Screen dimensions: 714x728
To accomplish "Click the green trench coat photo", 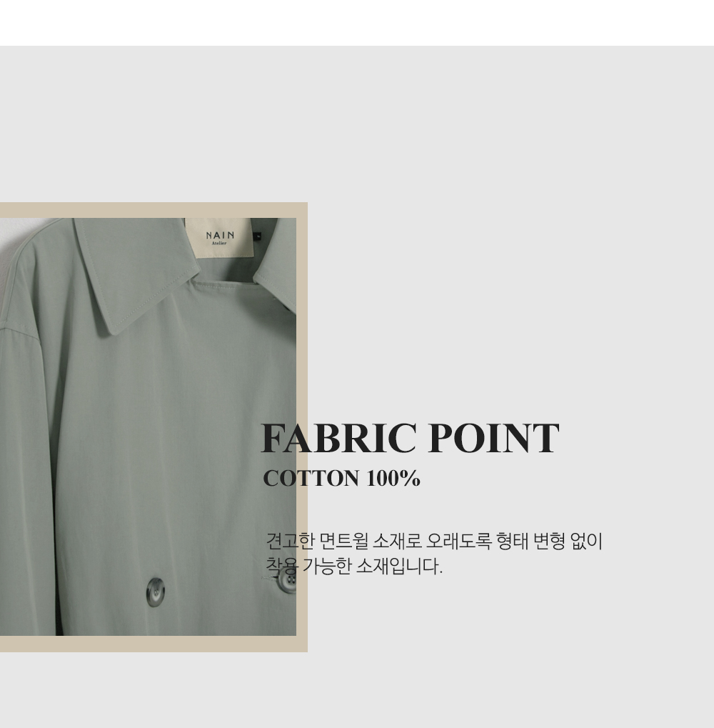I will pos(148,427).
